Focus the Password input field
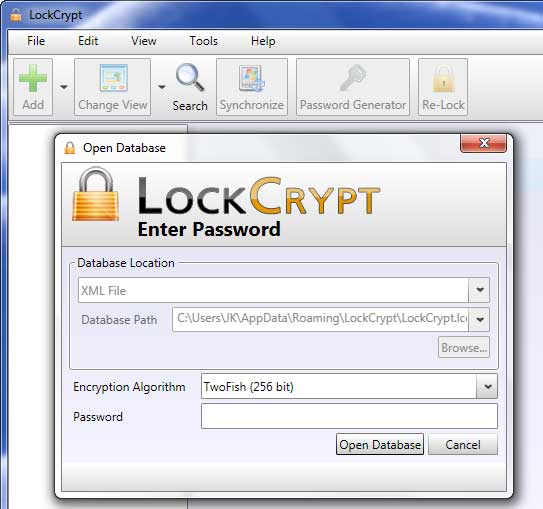The height and width of the screenshot is (509, 543). pyautogui.click(x=349, y=416)
